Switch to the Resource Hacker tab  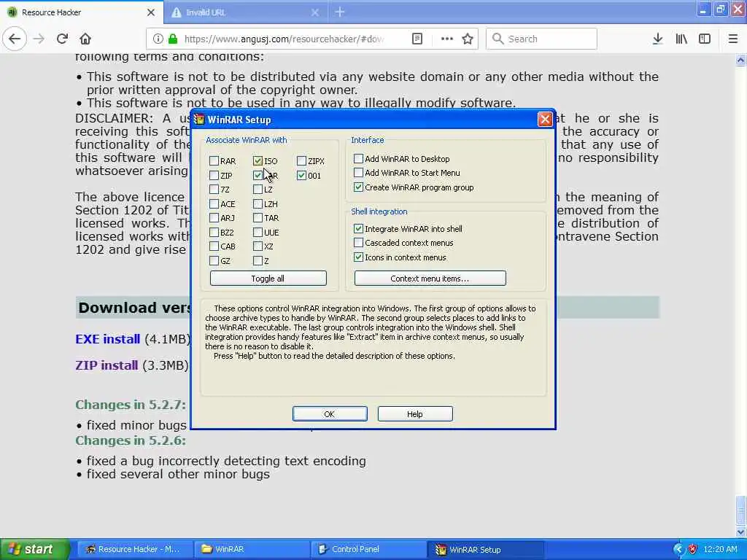pyautogui.click(x=81, y=12)
